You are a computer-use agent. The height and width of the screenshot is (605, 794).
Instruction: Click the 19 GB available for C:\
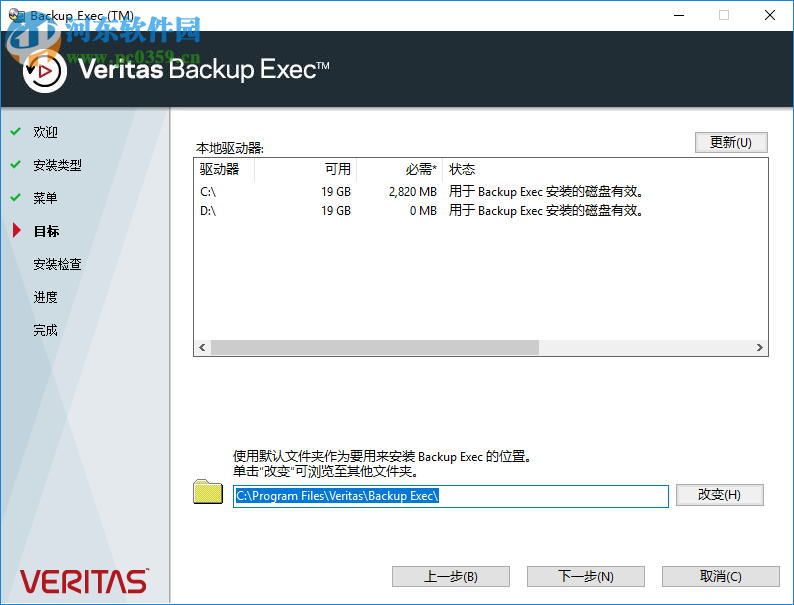pyautogui.click(x=336, y=192)
